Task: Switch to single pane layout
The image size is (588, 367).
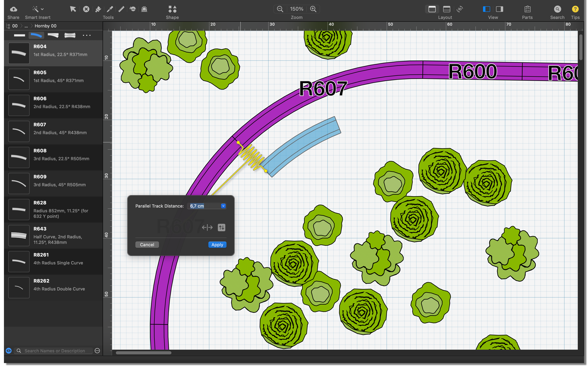Action: point(432,9)
